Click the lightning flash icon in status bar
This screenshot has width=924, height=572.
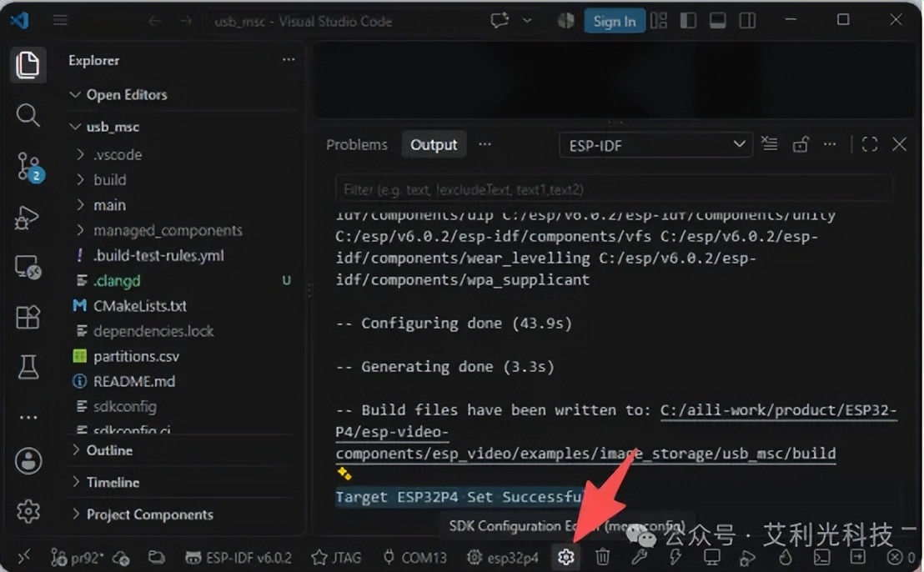tap(675, 557)
